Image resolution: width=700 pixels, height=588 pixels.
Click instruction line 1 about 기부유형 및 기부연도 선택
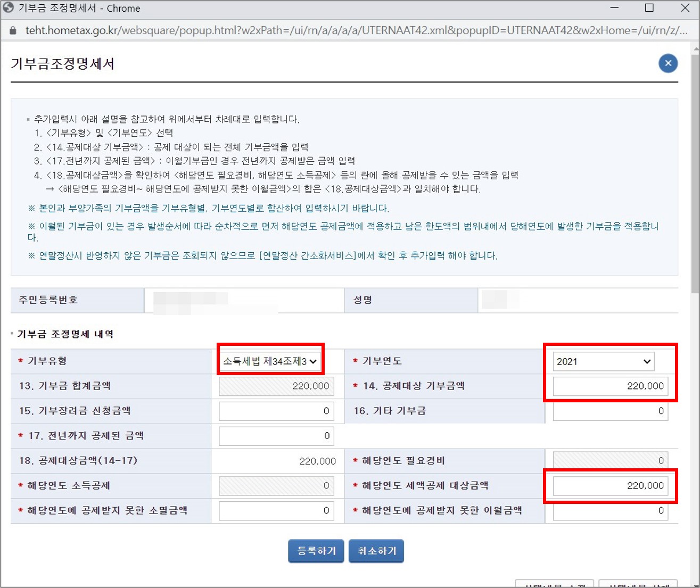103,132
